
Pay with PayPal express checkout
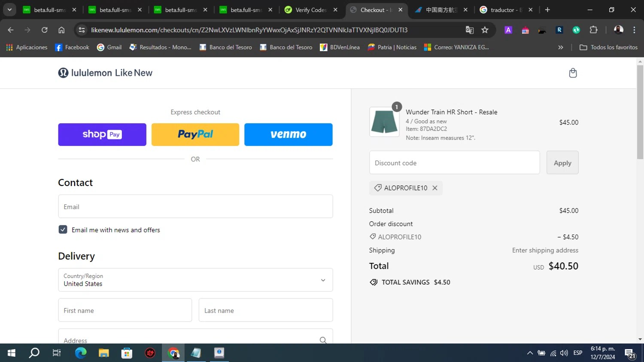pyautogui.click(x=195, y=134)
